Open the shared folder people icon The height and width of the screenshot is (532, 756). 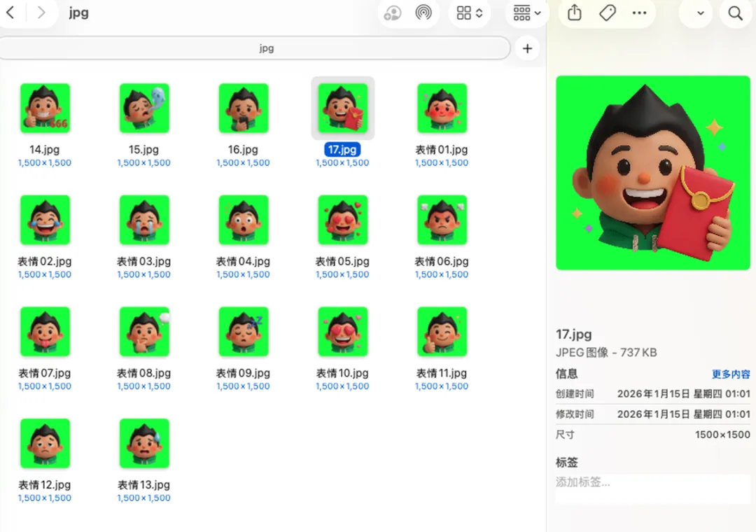coord(393,13)
